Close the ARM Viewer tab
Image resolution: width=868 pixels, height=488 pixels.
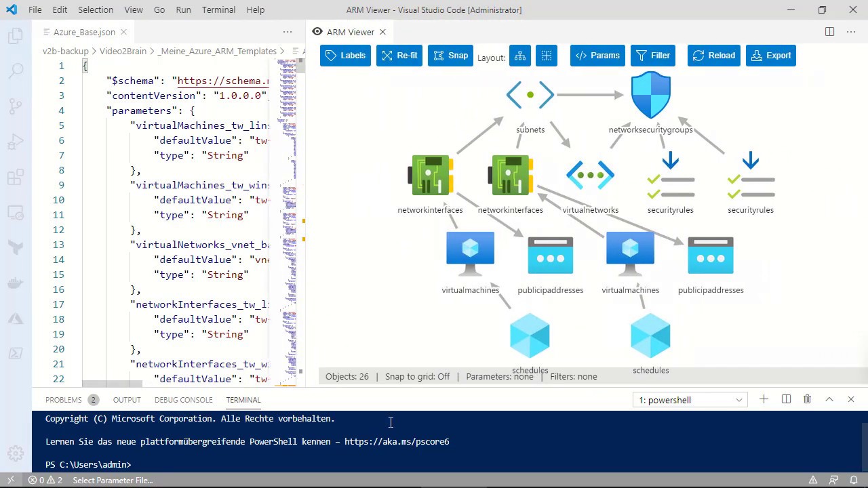pos(382,32)
